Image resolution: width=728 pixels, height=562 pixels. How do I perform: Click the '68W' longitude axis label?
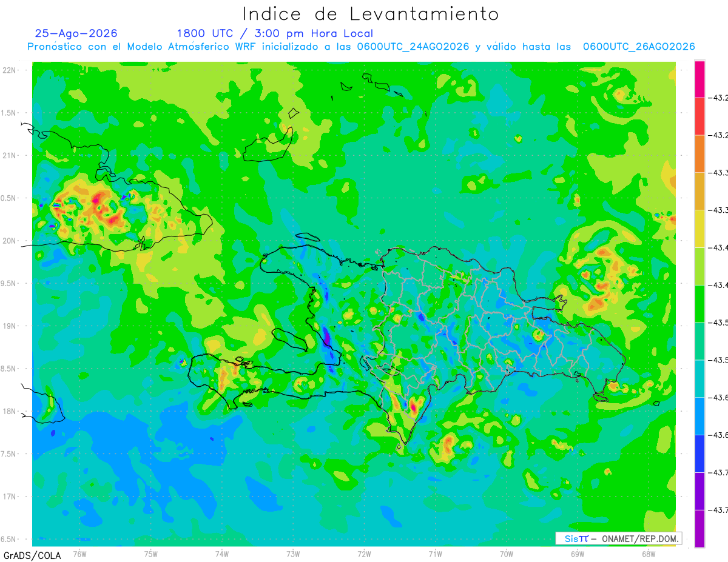649,554
